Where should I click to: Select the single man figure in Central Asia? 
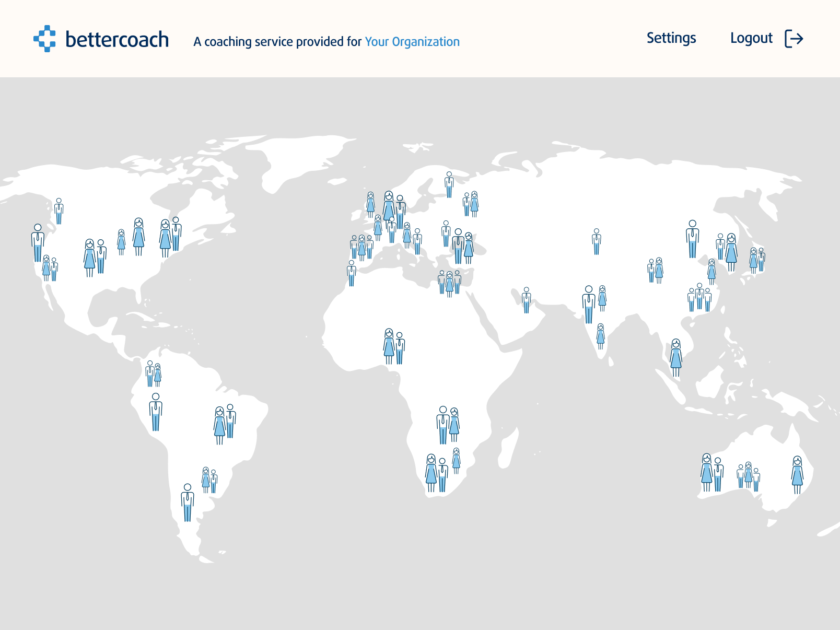596,241
